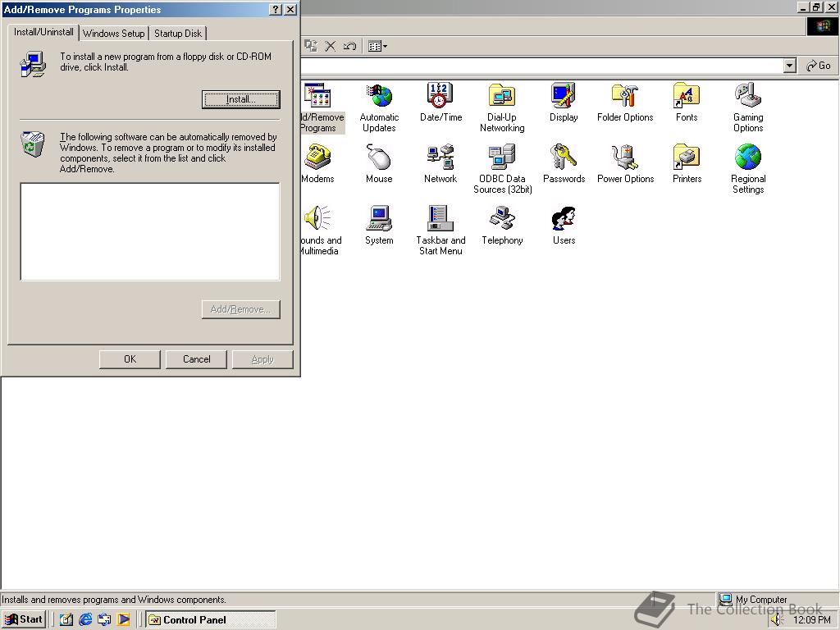The image size is (840, 630).
Task: Open the Folder Options icon
Action: pos(625,103)
